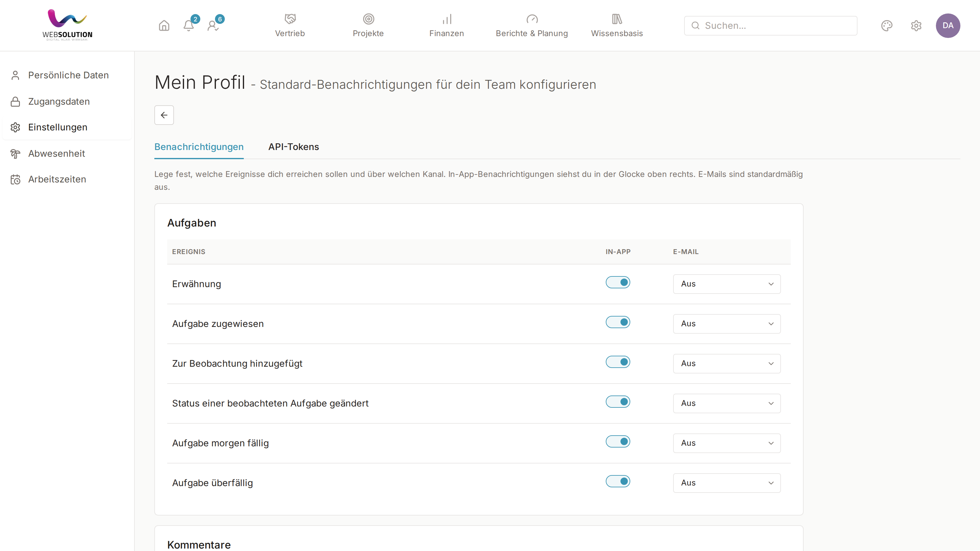
Task: Open the notifications bell with badge 2
Action: [189, 25]
